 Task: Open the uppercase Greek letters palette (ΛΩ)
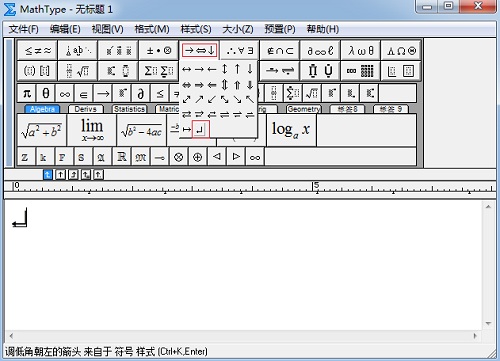401,51
